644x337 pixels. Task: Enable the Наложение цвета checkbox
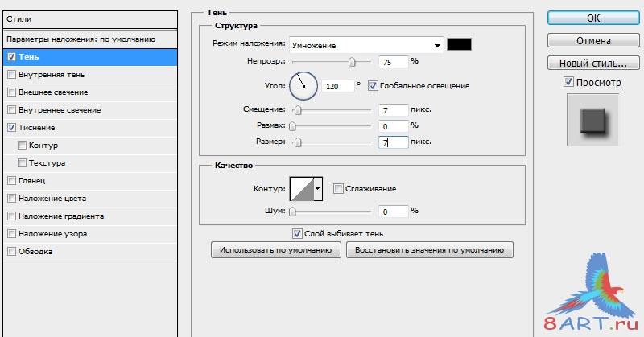click(x=11, y=199)
